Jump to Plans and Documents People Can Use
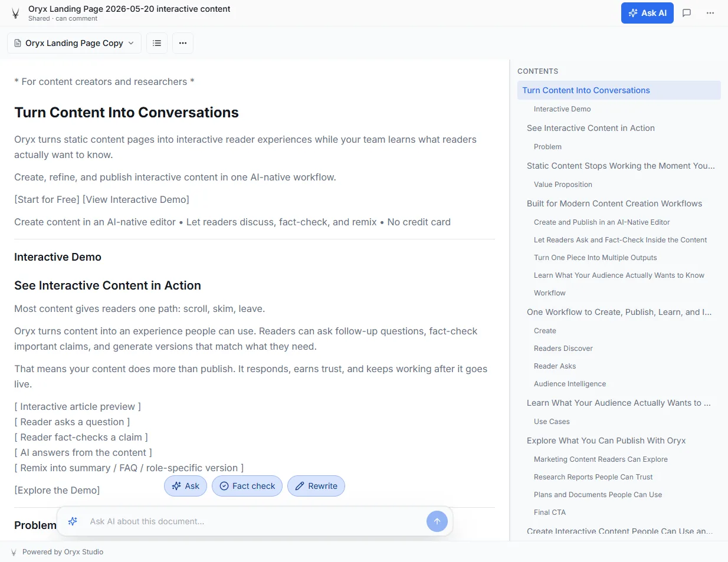The width and height of the screenshot is (728, 562). [598, 495]
